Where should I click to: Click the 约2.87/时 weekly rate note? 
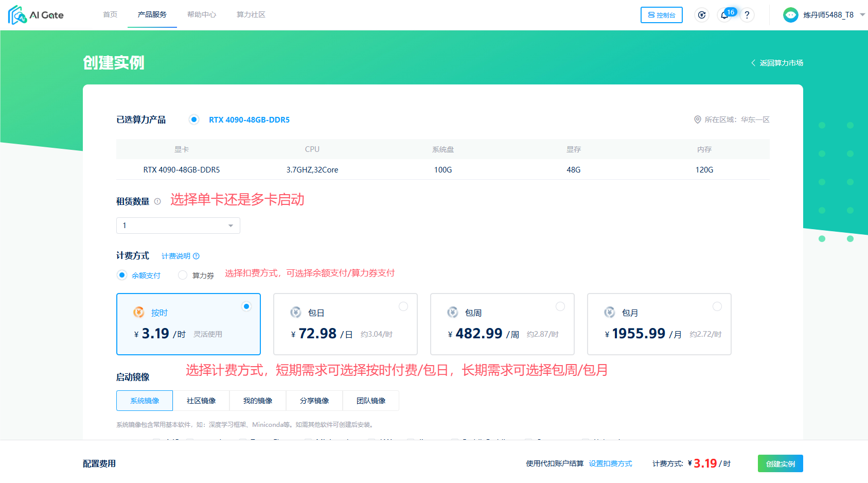pyautogui.click(x=543, y=334)
